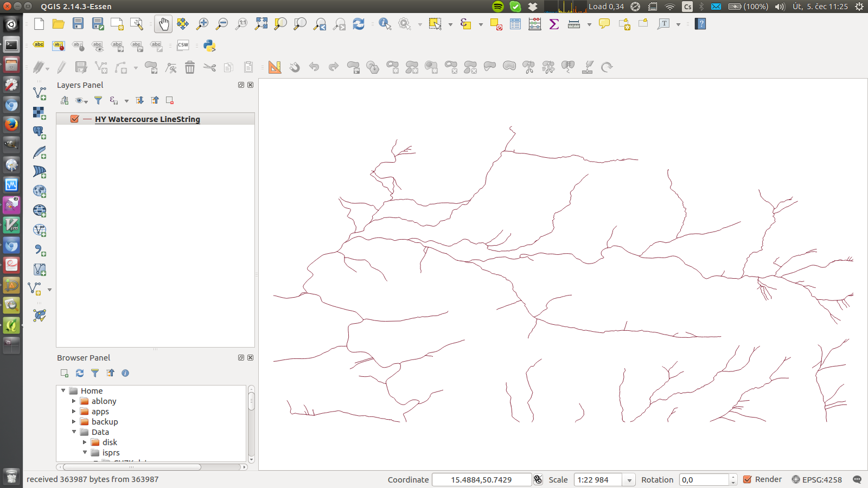The height and width of the screenshot is (488, 868).
Task: Click the Browser Panel vertical scrollbar
Action: (x=251, y=401)
